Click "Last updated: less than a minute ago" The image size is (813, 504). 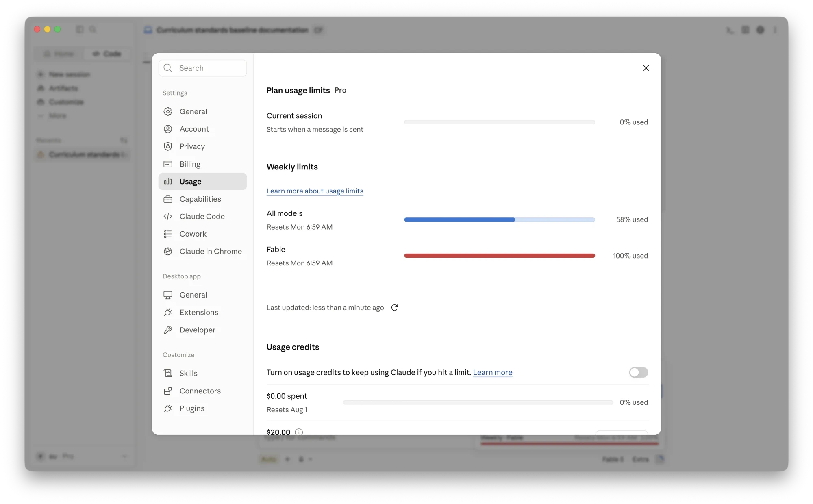pos(325,308)
